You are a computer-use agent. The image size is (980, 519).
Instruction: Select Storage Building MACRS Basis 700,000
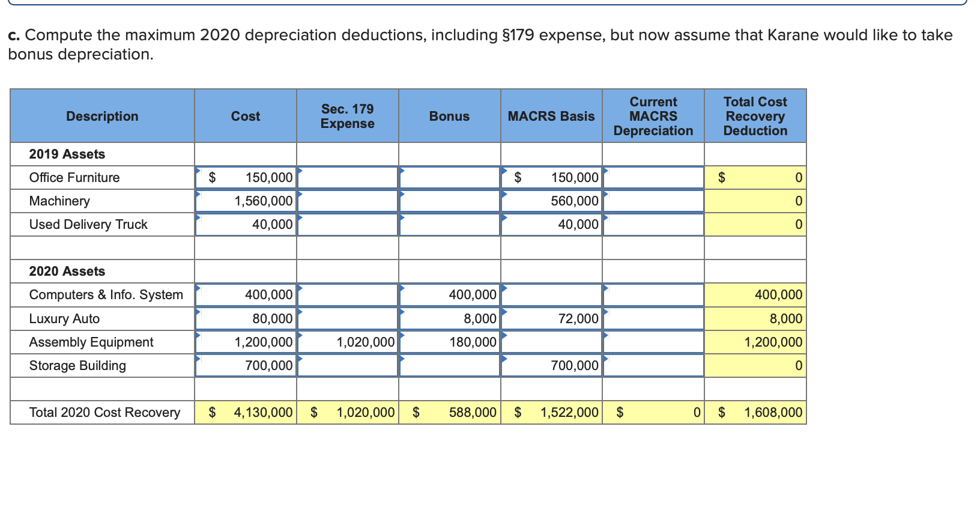click(552, 365)
